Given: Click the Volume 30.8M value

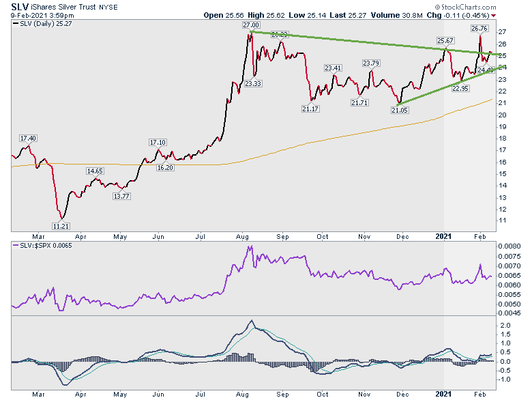Looking at the screenshot, I should (397, 15).
